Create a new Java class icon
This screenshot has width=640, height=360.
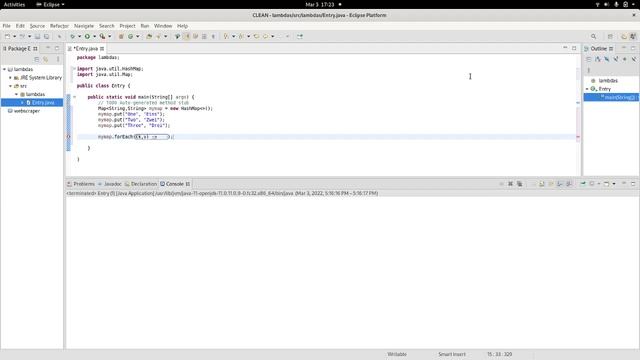click(131, 36)
